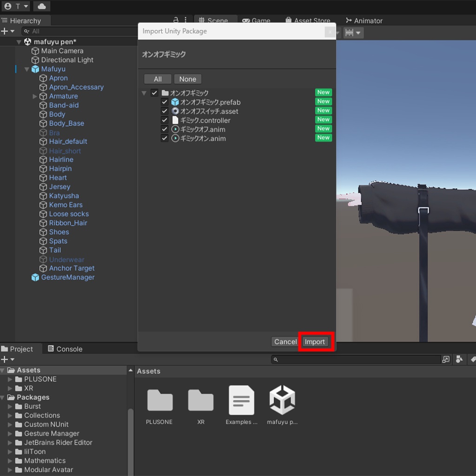Collapse the オンオフギミック folder in import list

tap(144, 93)
